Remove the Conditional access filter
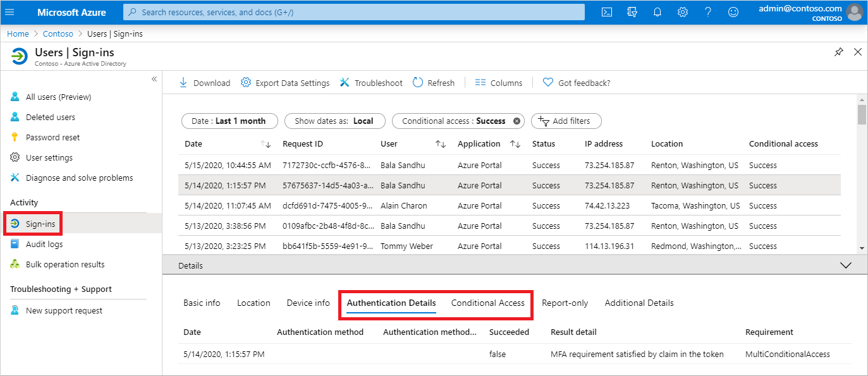This screenshot has width=868, height=376. click(517, 121)
